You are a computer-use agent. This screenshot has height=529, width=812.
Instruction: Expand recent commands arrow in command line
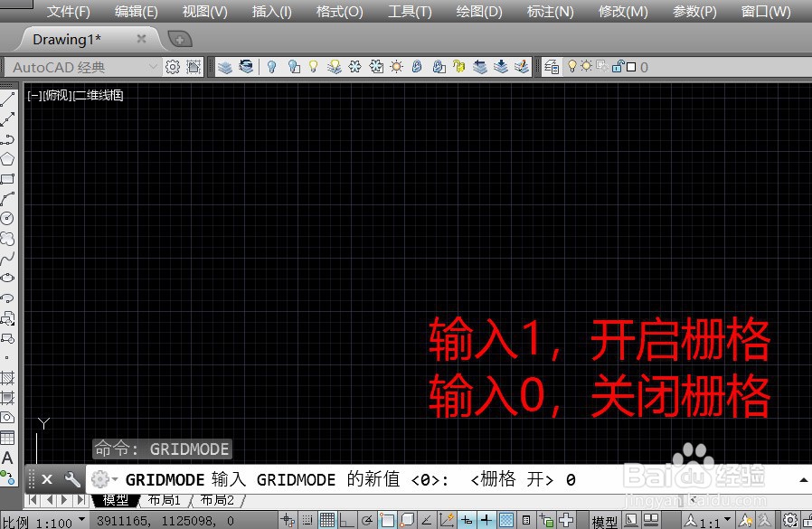click(x=115, y=479)
